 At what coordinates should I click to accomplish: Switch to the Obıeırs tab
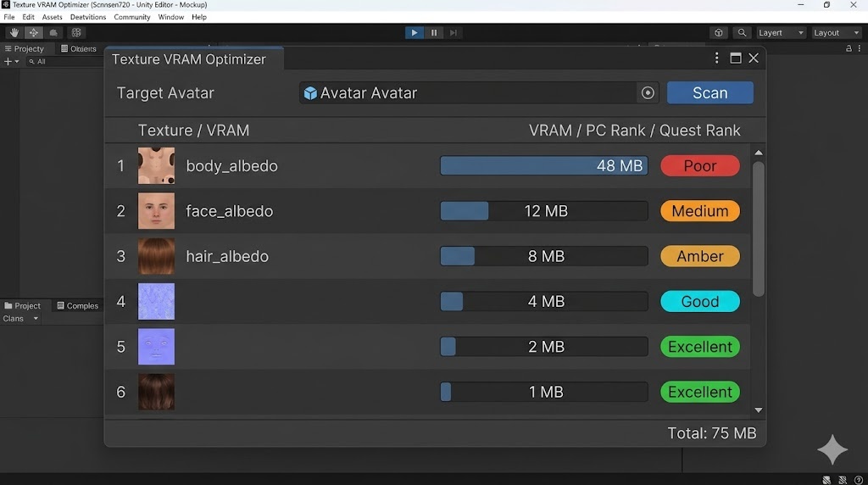tap(79, 48)
